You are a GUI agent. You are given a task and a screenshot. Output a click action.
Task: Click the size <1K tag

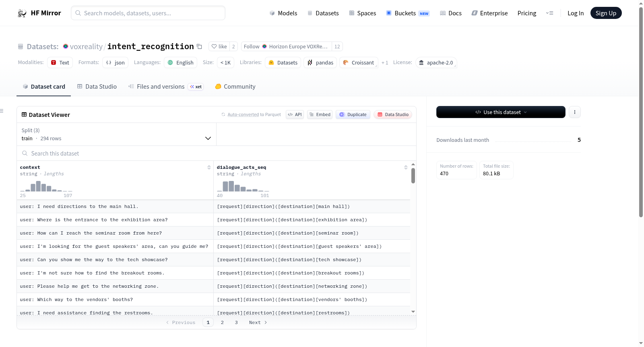(x=225, y=62)
